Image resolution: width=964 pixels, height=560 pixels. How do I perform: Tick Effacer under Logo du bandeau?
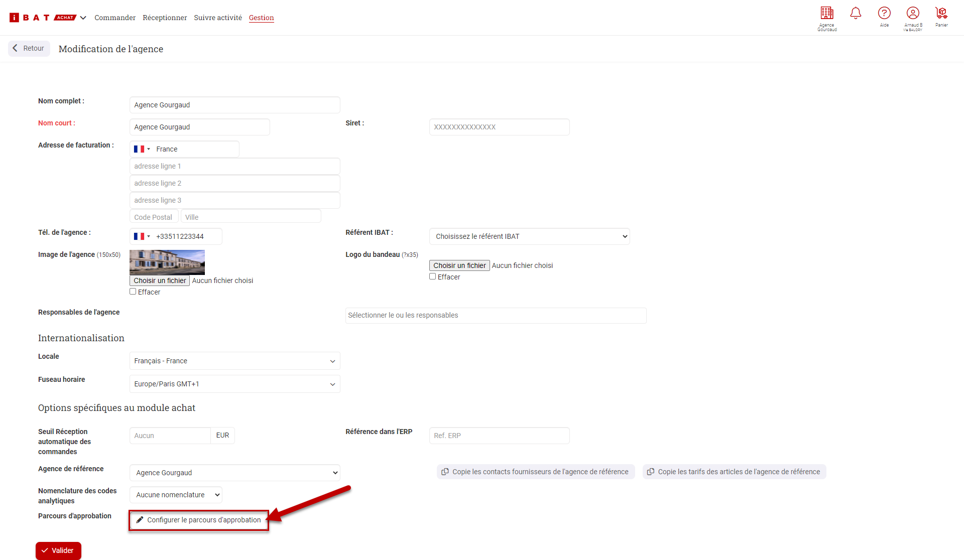click(433, 276)
